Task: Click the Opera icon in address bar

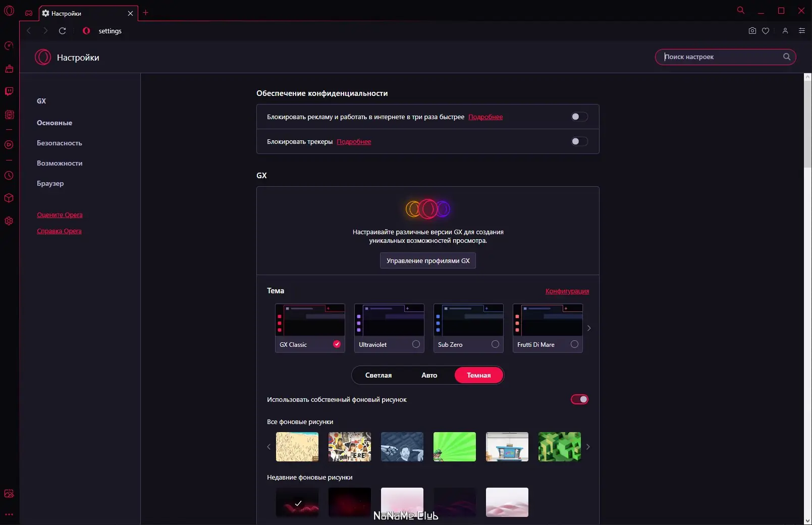Action: [86, 31]
